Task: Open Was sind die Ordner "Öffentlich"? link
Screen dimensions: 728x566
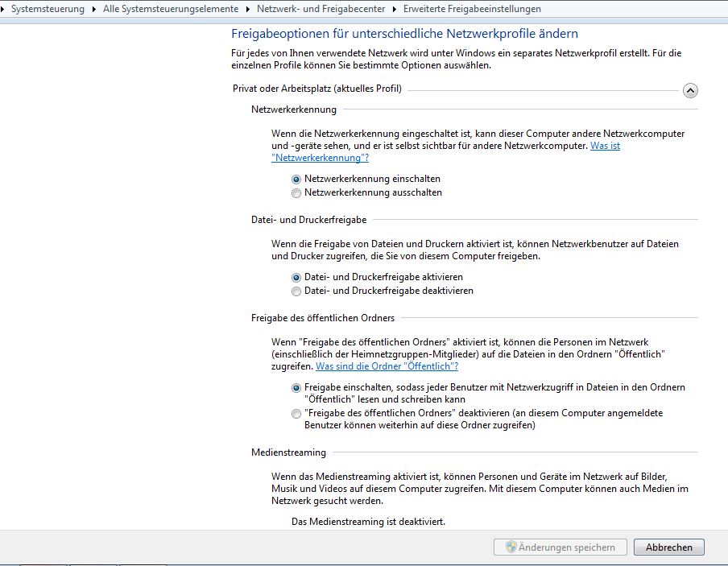Action: [387, 366]
